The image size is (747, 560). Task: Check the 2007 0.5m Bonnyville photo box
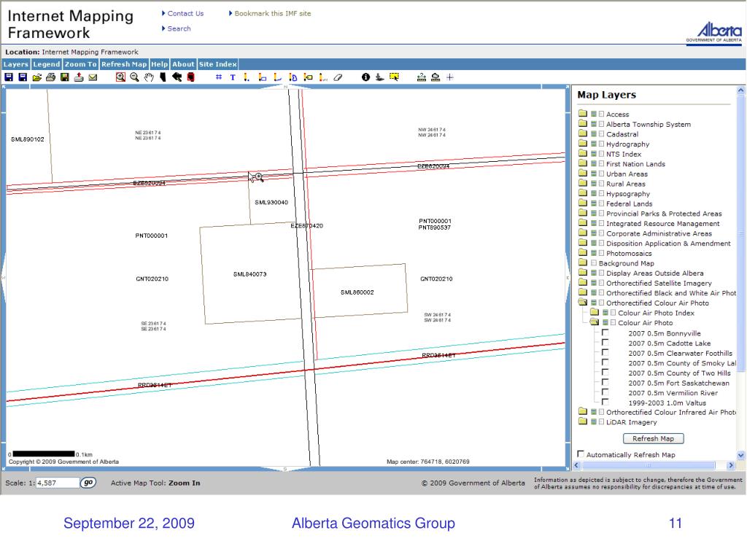(605, 332)
